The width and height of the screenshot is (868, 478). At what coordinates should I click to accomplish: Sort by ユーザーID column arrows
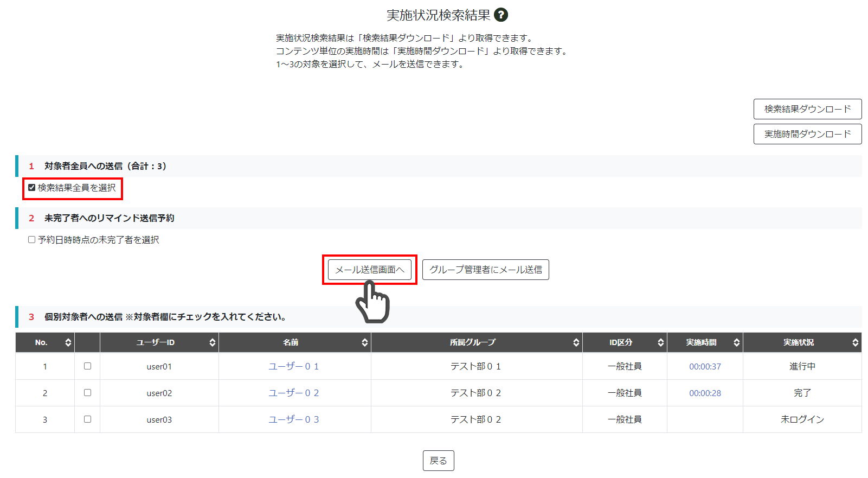[212, 342]
